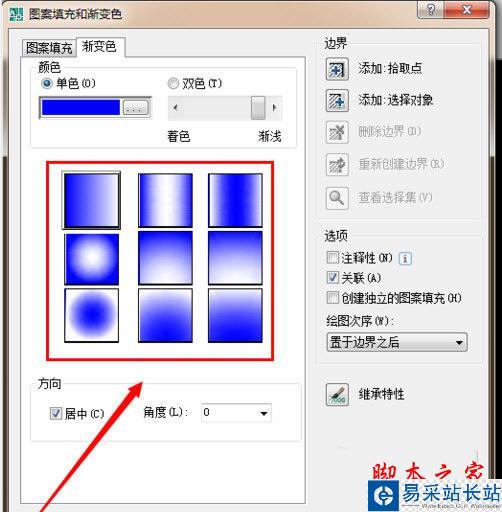Click the View Selections magnifier icon
Image resolution: width=502 pixels, height=512 pixels.
pyautogui.click(x=337, y=198)
